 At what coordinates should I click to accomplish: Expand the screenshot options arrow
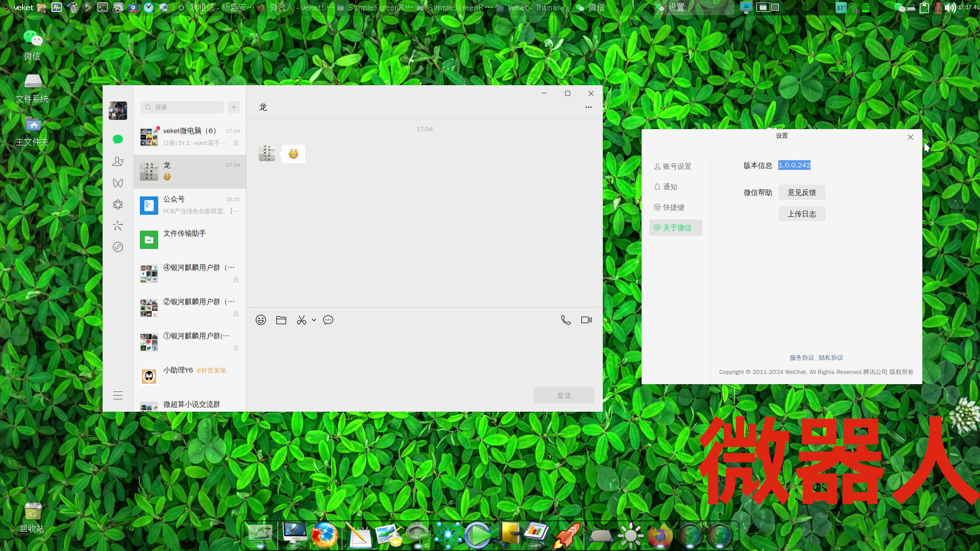coord(314,320)
